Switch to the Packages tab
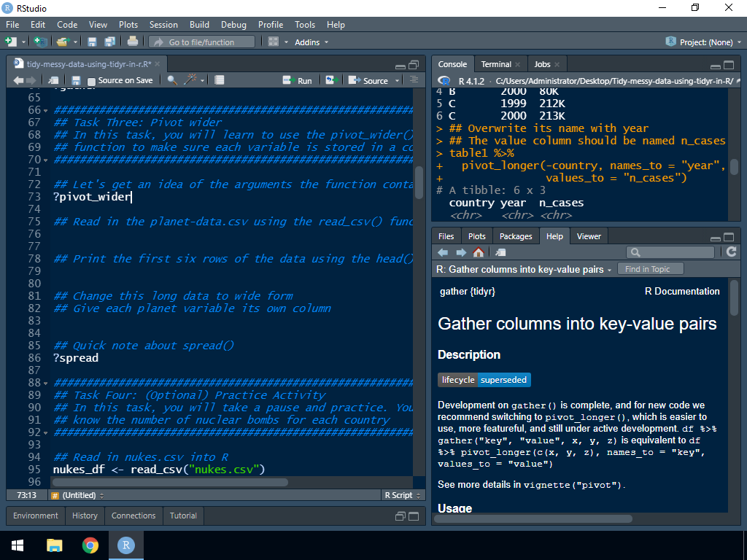 point(516,236)
